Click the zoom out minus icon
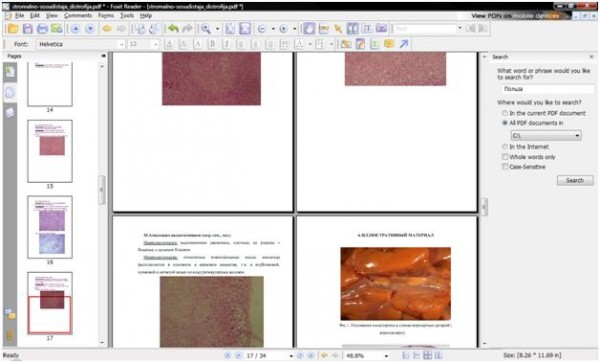The height and width of the screenshot is (363, 600). (x=262, y=29)
